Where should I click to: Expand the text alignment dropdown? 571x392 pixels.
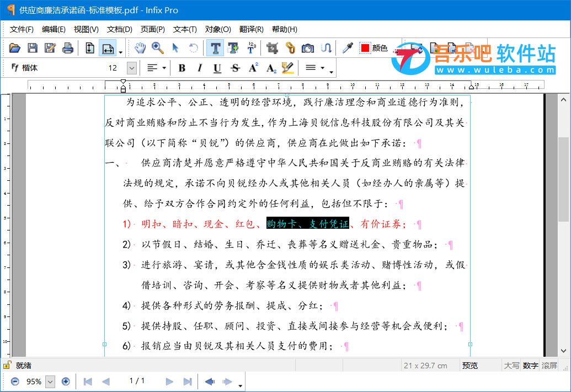click(164, 68)
